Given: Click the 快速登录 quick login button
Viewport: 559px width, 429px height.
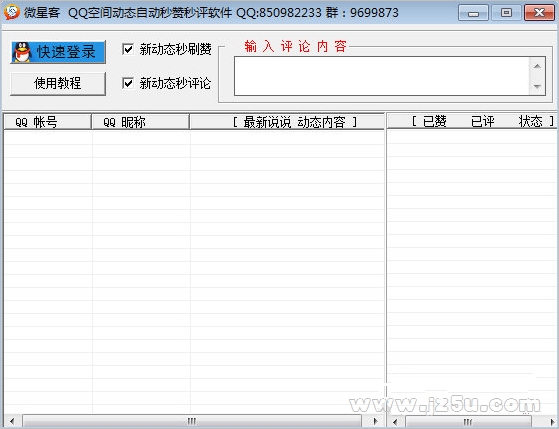Looking at the screenshot, I should 58,52.
